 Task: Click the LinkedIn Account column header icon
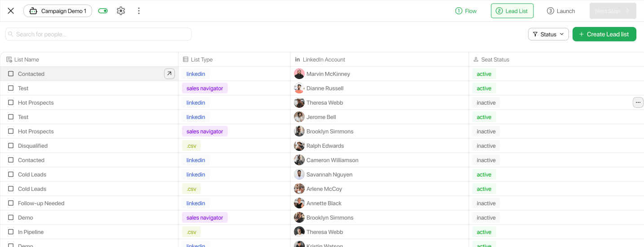(297, 59)
